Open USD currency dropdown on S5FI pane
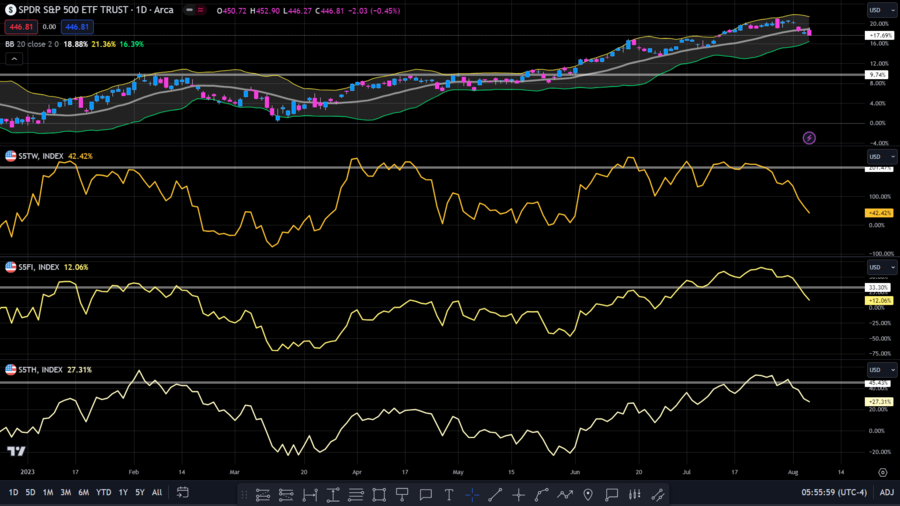The image size is (900, 506). (x=881, y=267)
